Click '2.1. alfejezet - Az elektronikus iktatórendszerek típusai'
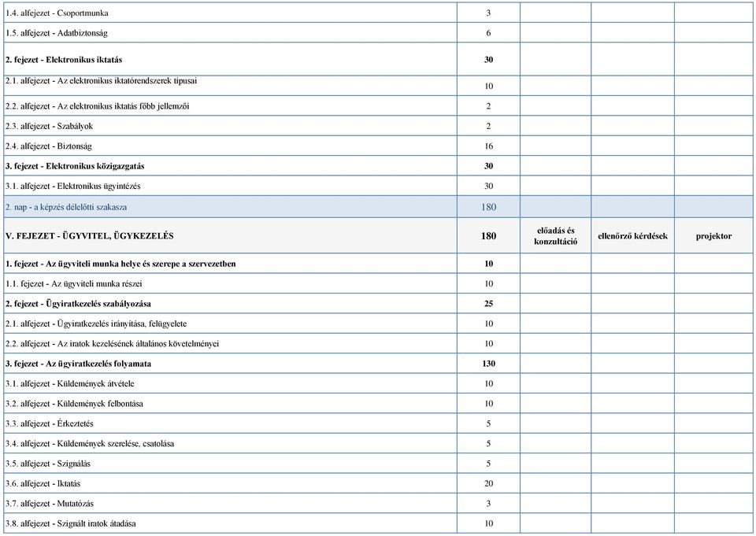 coord(102,81)
